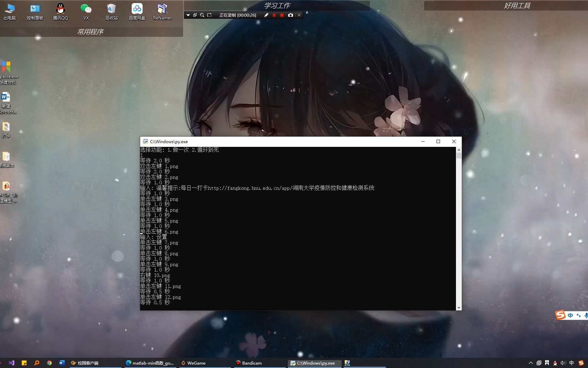588x368 pixels.
Task: Close the Bandicam recording bar
Action: pos(299,15)
